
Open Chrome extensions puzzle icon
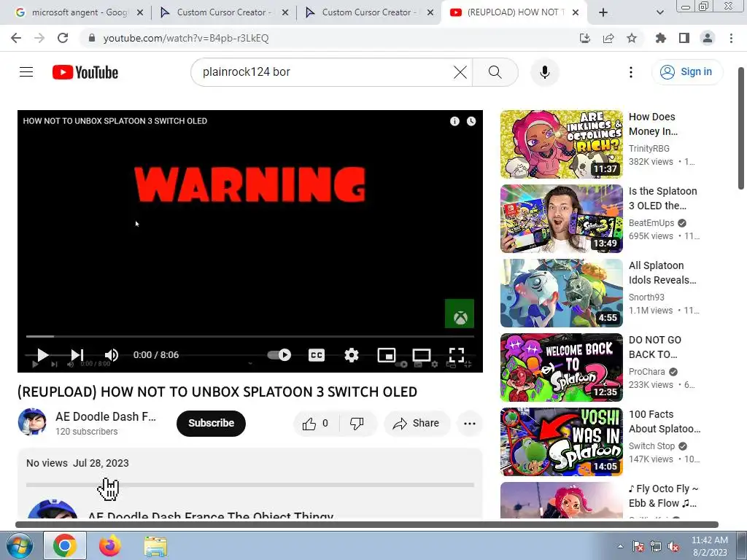[660, 38]
